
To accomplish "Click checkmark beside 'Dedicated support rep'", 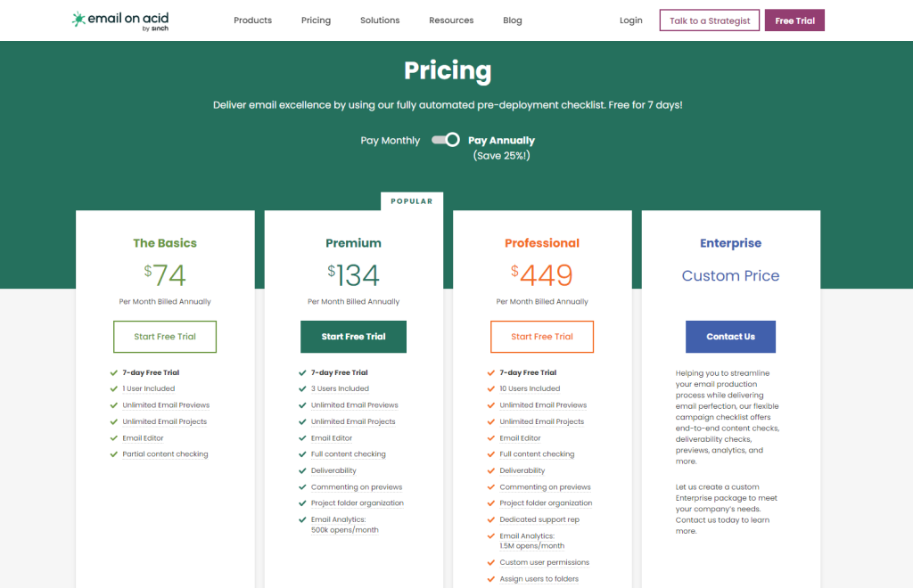I will pos(491,520).
